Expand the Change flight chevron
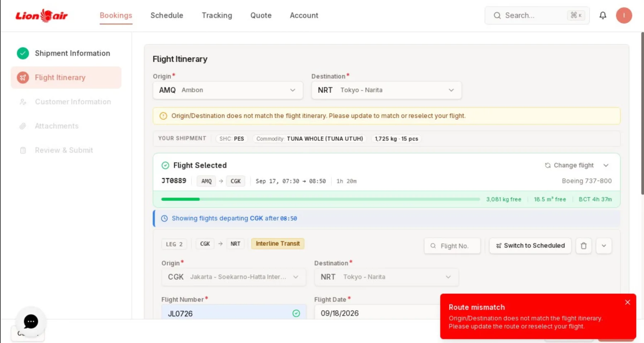Viewport: 644px width, 343px height. (x=606, y=165)
